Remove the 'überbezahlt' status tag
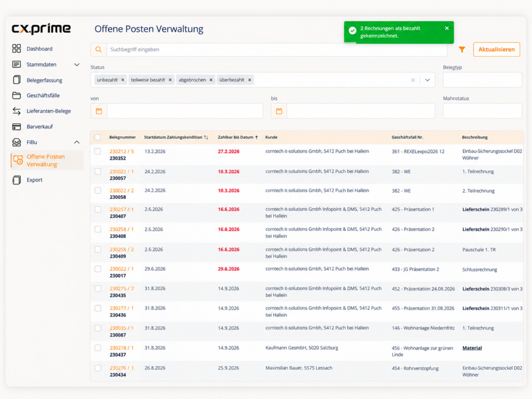The width and height of the screenshot is (532, 399). [x=250, y=80]
